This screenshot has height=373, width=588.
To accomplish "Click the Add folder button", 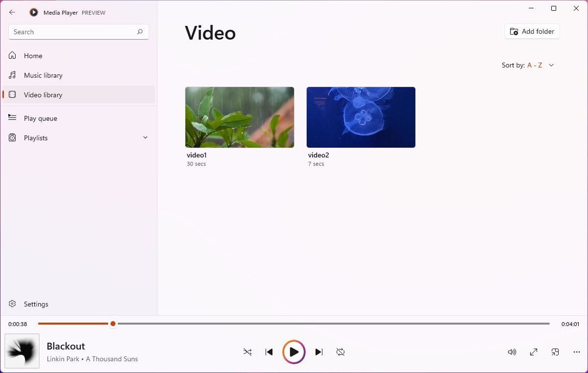I will click(532, 31).
